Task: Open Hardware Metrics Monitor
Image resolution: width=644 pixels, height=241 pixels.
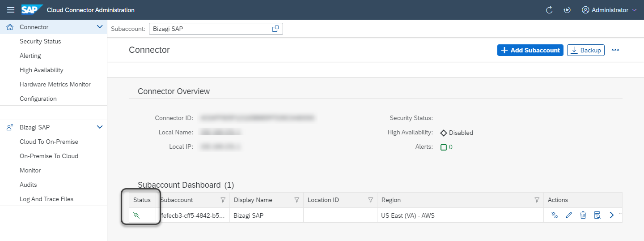Action: point(55,84)
